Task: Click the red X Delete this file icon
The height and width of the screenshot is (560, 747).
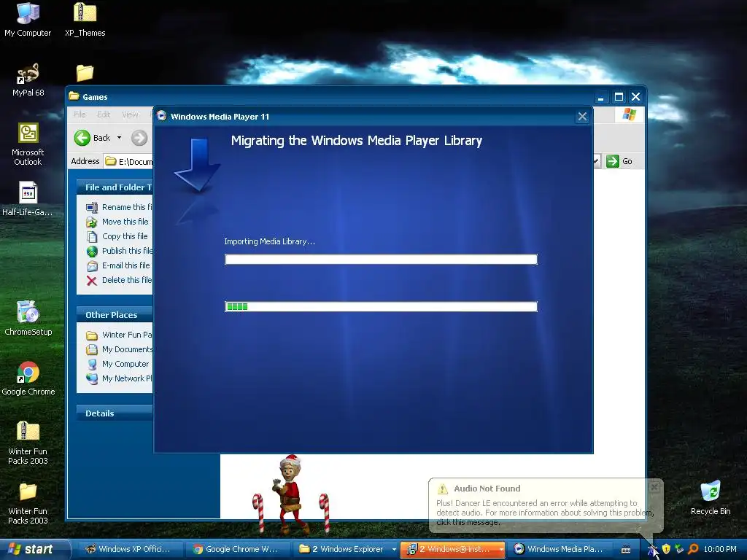Action: (91, 281)
